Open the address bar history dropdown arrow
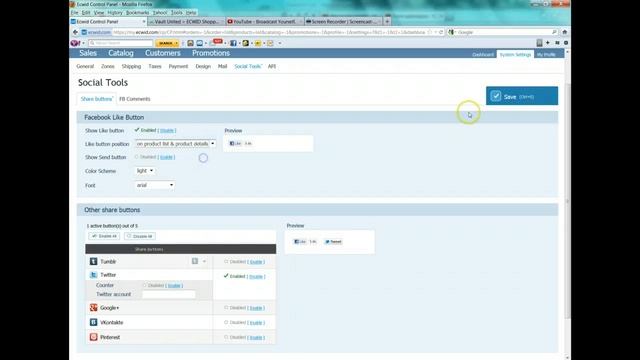This screenshot has width=640, height=360. click(436, 32)
